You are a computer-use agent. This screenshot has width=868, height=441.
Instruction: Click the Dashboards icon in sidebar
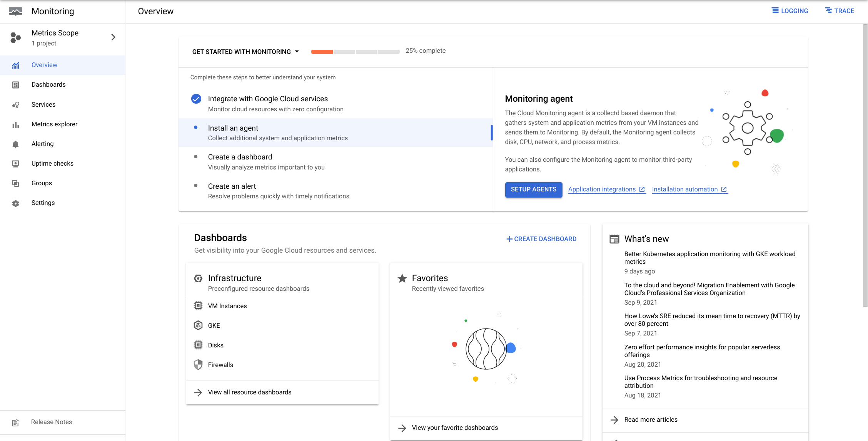point(16,84)
